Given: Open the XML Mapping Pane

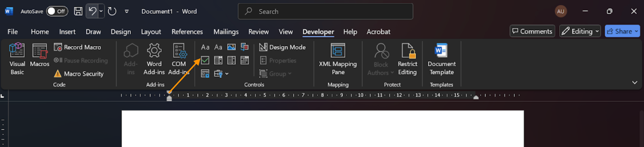Looking at the screenshot, I should [338, 59].
